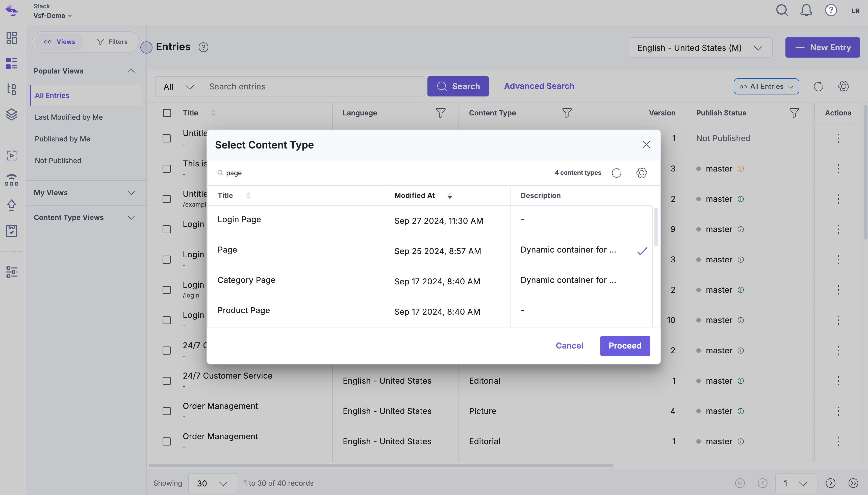868x495 pixels.
Task: Select the Not Published view
Action: (x=58, y=160)
